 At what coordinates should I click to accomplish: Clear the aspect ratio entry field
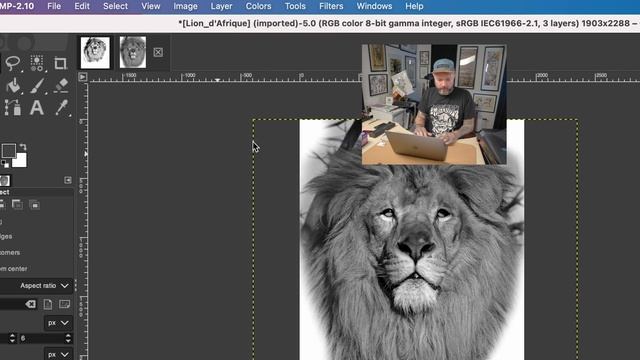[x=30, y=304]
